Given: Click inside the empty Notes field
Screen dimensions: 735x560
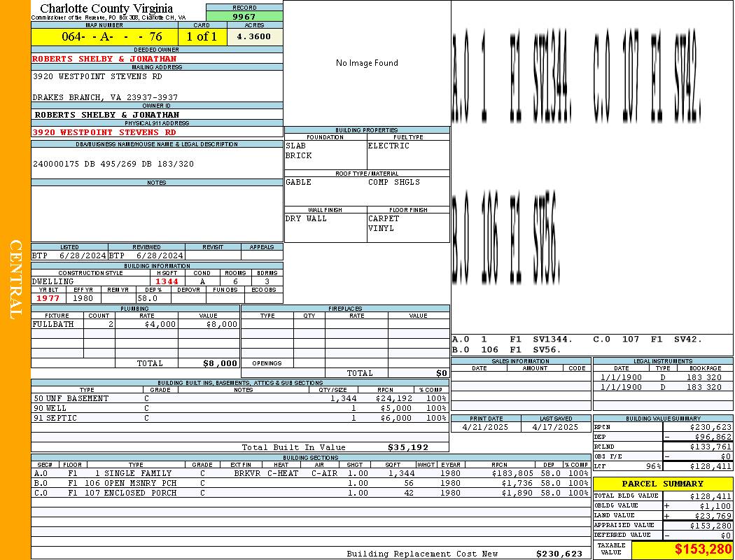Looking at the screenshot, I should tap(157, 213).
